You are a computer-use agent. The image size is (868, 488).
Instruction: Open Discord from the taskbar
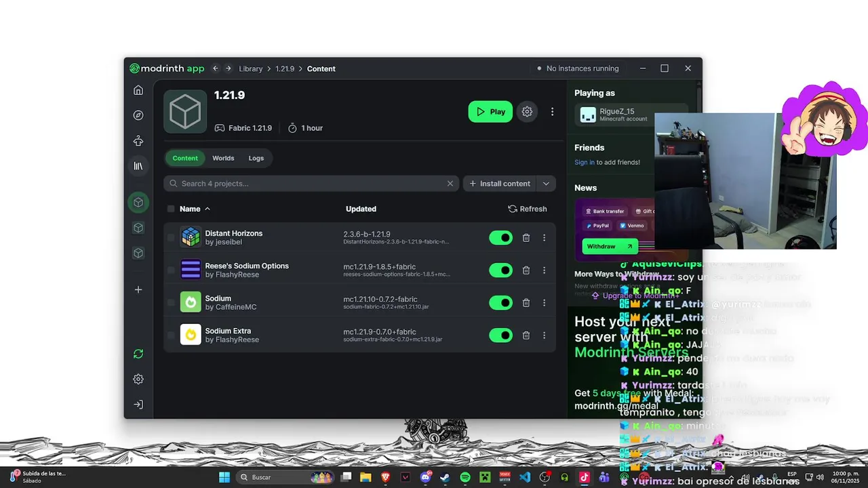point(425,477)
